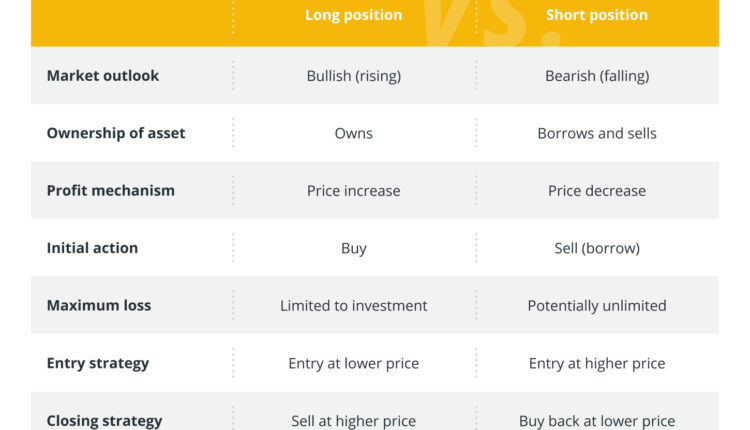The height and width of the screenshot is (430, 750).
Task: Click the Limited to investment cell
Action: pyautogui.click(x=353, y=306)
